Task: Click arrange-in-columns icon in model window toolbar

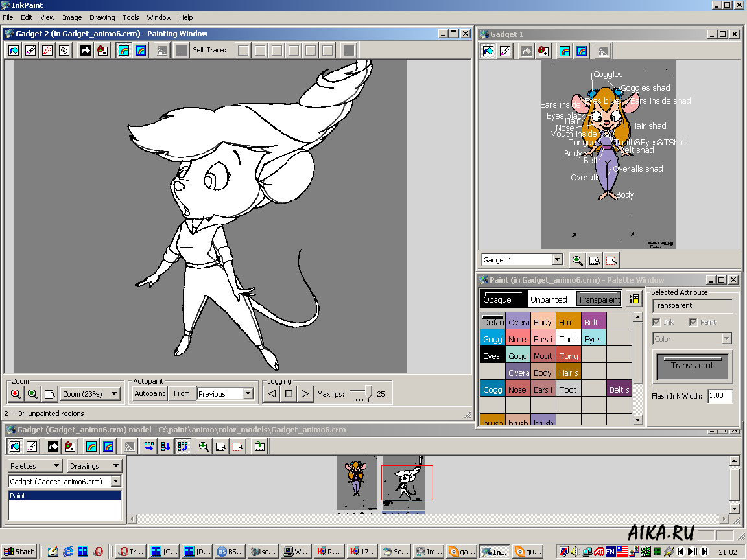Action: [166, 447]
